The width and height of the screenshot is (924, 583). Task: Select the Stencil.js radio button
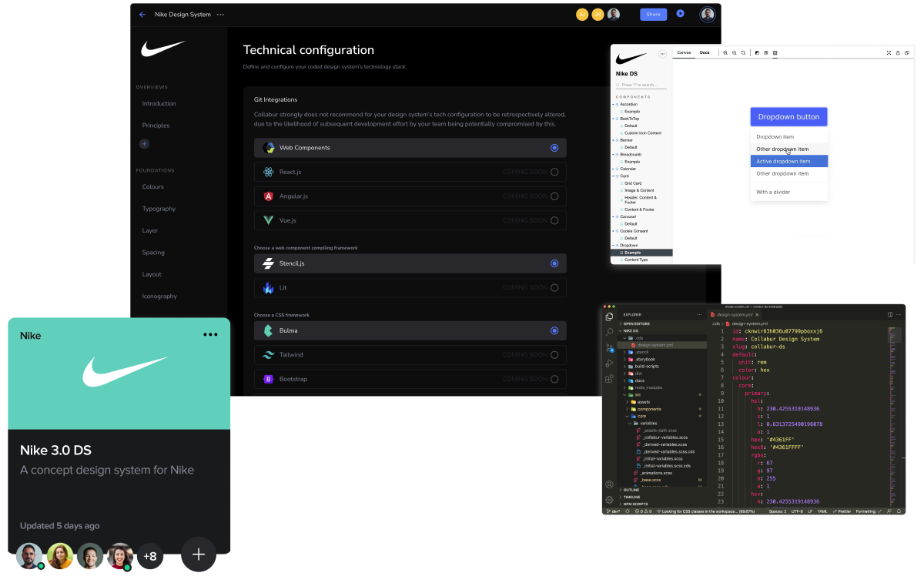point(554,263)
